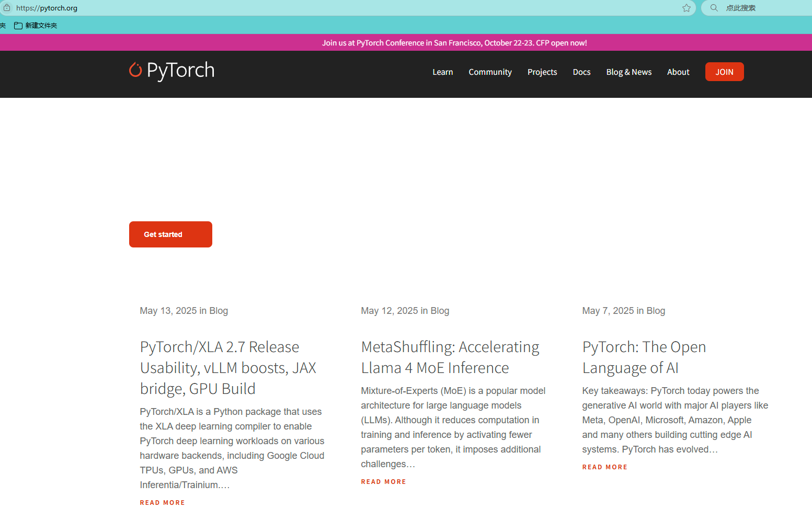Open the Docs menu
Screen dimensions: 812x508
point(581,72)
